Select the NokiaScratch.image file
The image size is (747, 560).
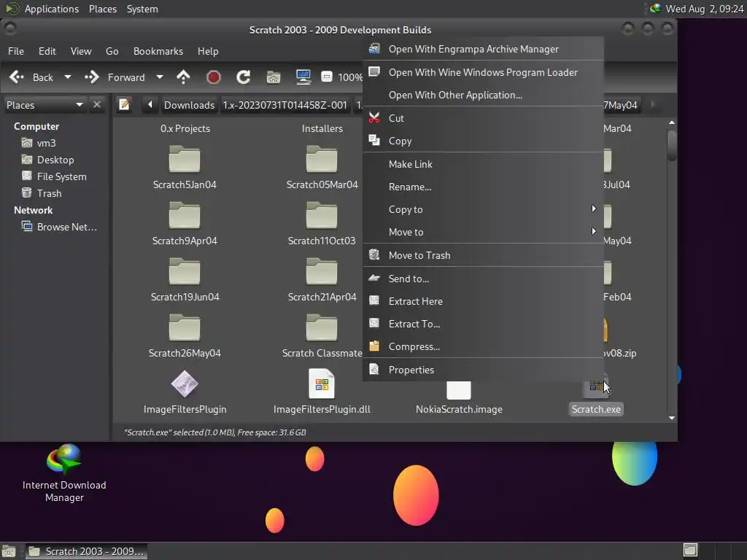click(x=460, y=398)
